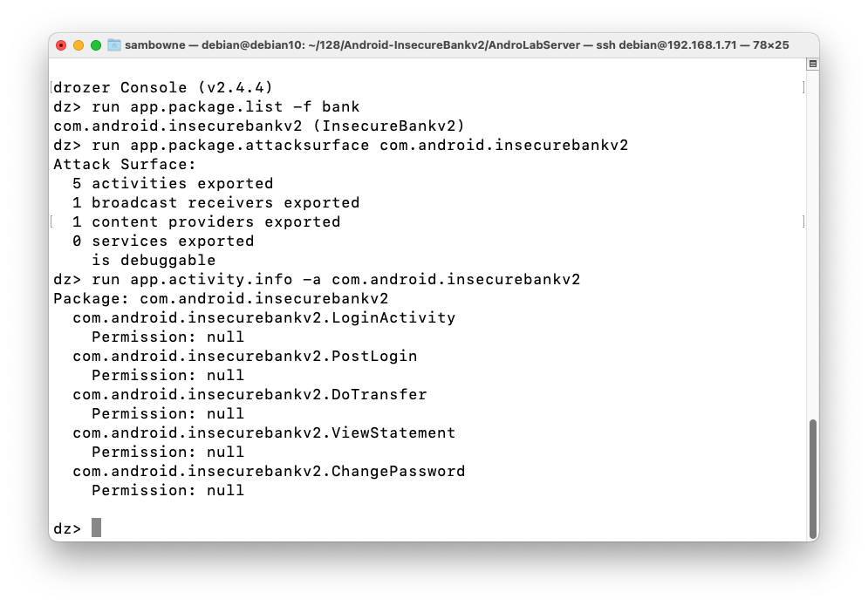
Task: Click the 'Attack Surface:' heading line
Action: 125,165
